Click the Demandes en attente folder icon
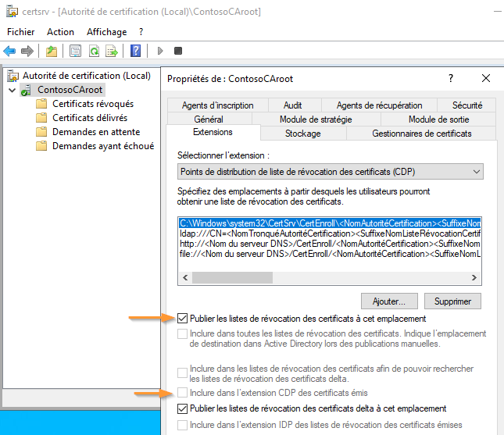Viewport: 504px width, 435px height. (41, 132)
